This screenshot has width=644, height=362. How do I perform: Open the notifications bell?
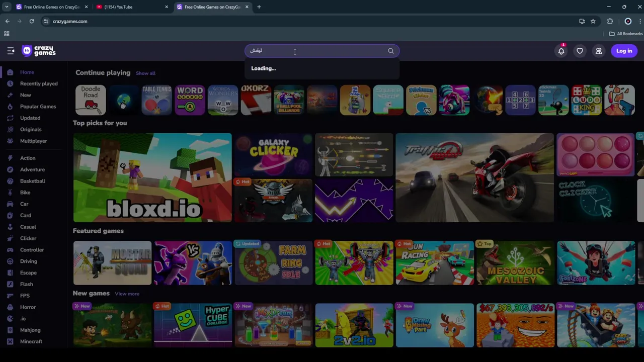[x=561, y=51]
